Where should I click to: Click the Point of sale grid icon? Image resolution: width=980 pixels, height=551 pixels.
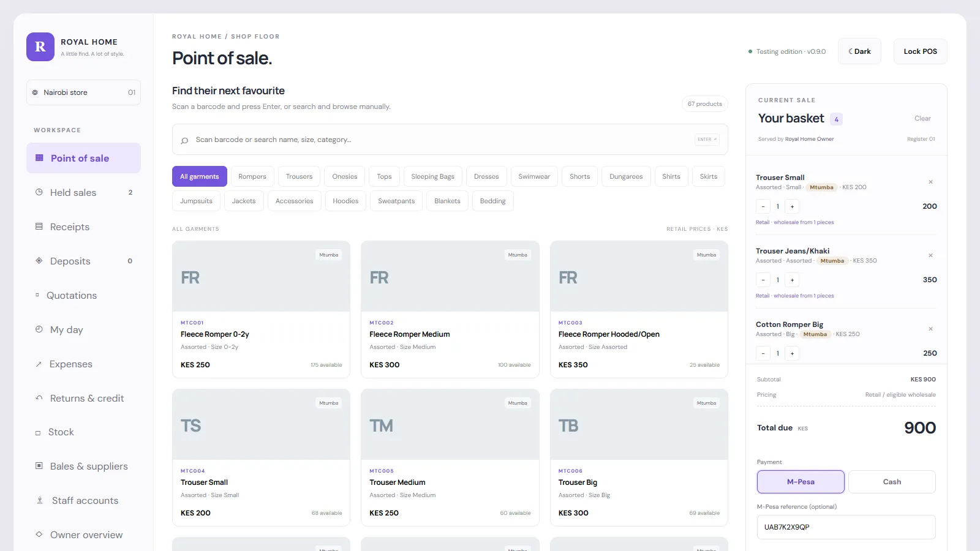click(39, 158)
